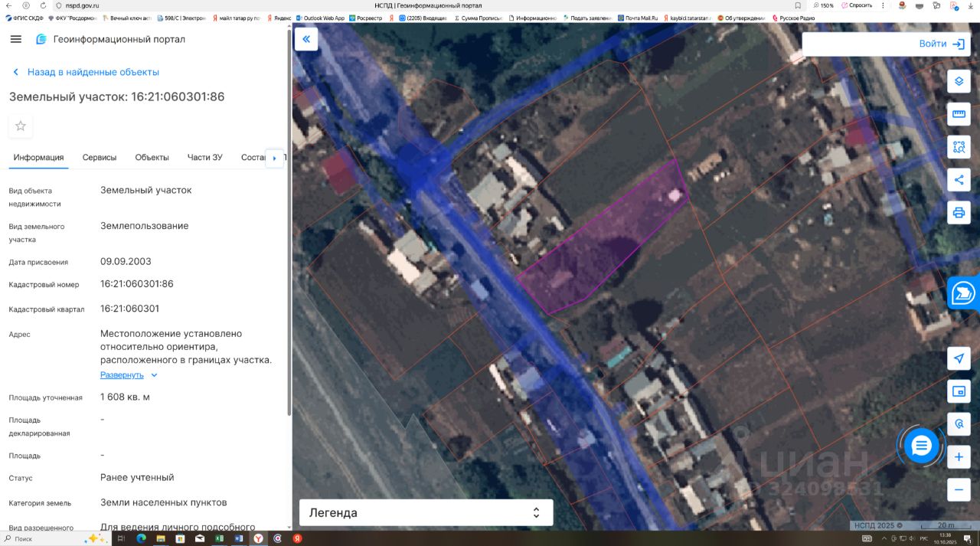980x546 pixels.
Task: Open the round blue chat assistant button
Action: 921,445
